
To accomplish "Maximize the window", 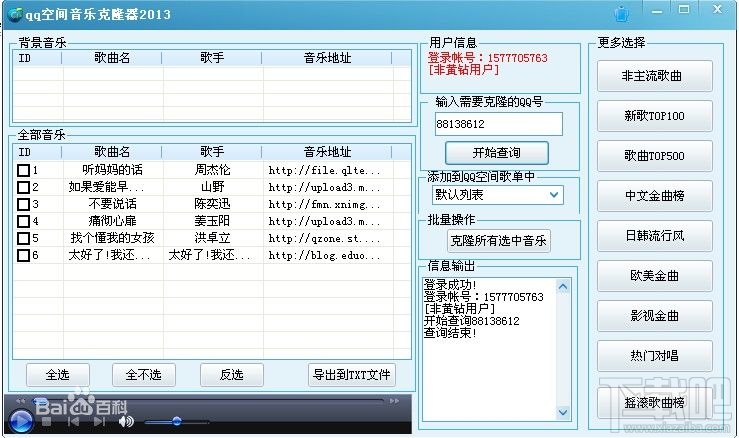I will pyautogui.click(x=684, y=10).
